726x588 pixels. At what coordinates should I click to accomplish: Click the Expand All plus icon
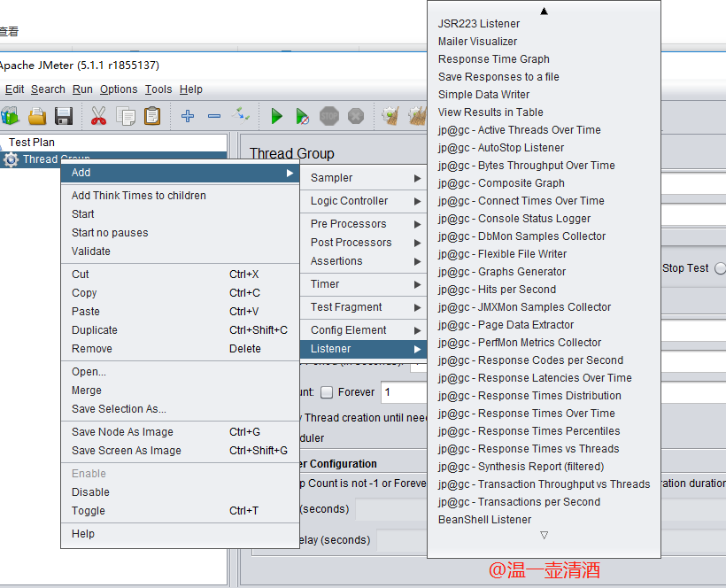tap(188, 116)
